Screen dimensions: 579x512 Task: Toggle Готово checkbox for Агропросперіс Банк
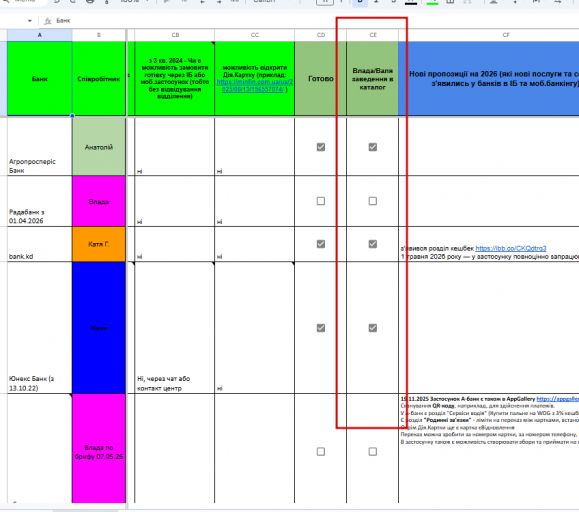(321, 147)
